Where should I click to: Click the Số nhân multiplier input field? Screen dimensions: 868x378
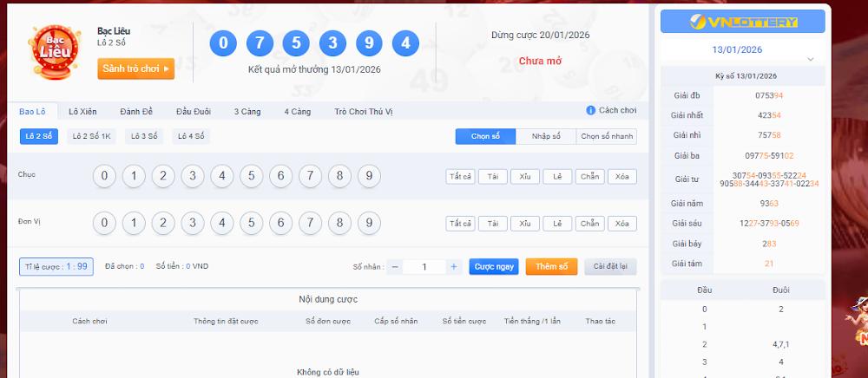[x=424, y=267]
